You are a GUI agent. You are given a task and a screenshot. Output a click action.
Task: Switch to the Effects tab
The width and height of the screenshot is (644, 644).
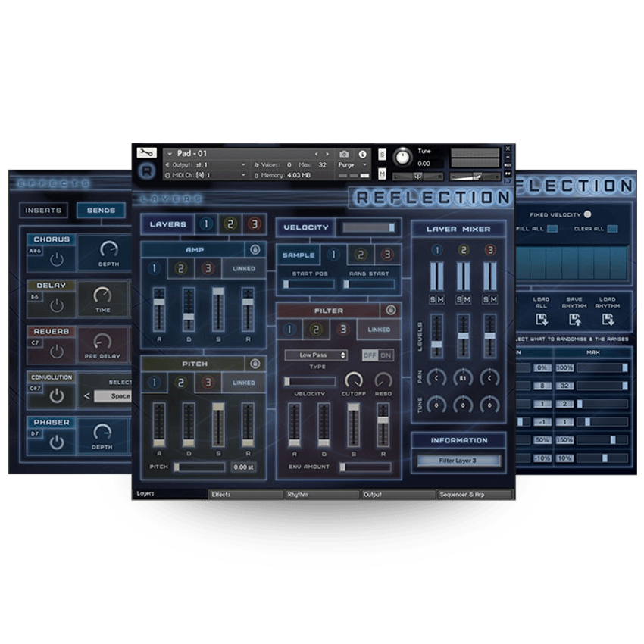click(x=245, y=495)
